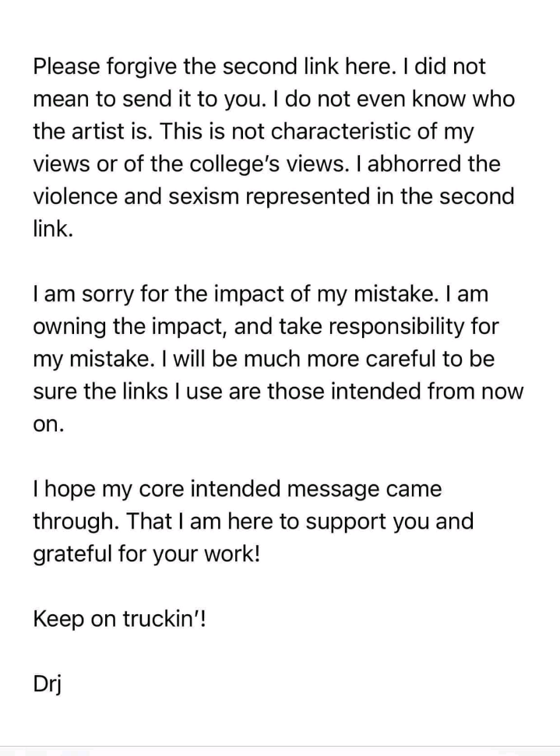Click the phrase "violence and sexism"
The width and height of the screenshot is (560, 756).
(x=146, y=196)
